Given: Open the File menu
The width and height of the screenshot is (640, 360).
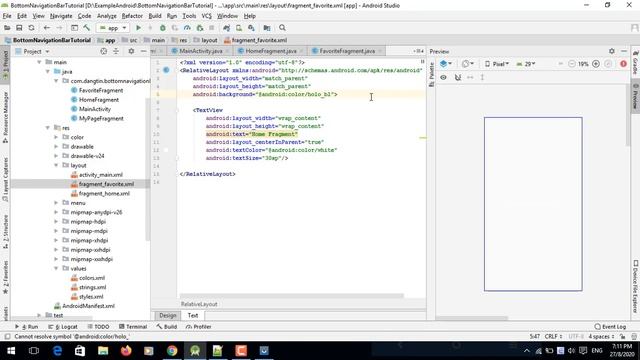Looking at the screenshot, I should click(x=7, y=16).
